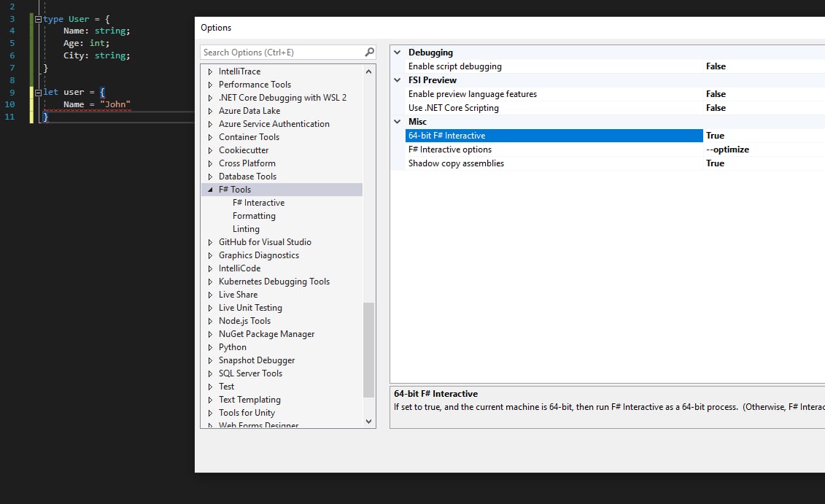Select the F# Tools tree item label

[x=235, y=190]
